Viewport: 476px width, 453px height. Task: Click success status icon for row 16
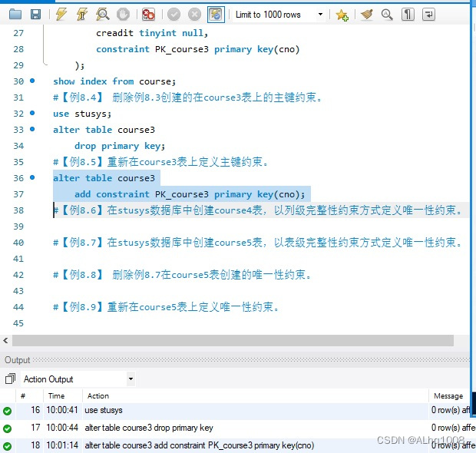[7, 411]
